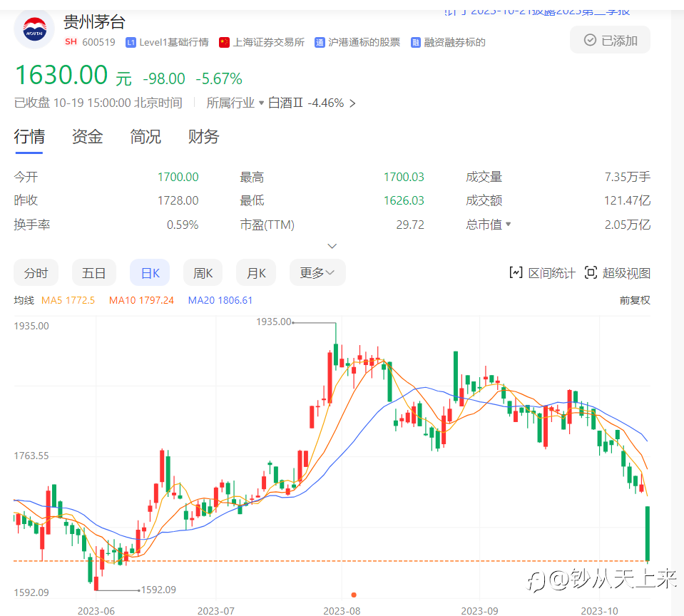Click the MA5 1772.5 indicator
This screenshot has width=684, height=616.
click(68, 300)
